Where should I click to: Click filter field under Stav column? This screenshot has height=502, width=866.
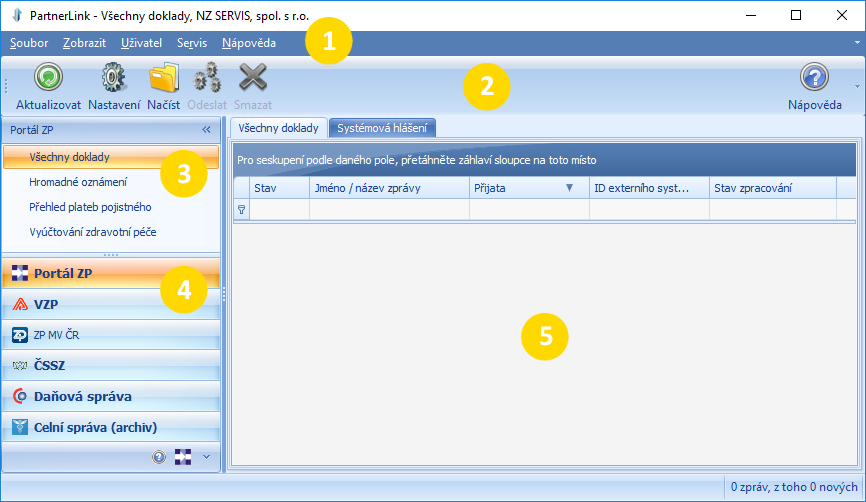pyautogui.click(x=279, y=209)
